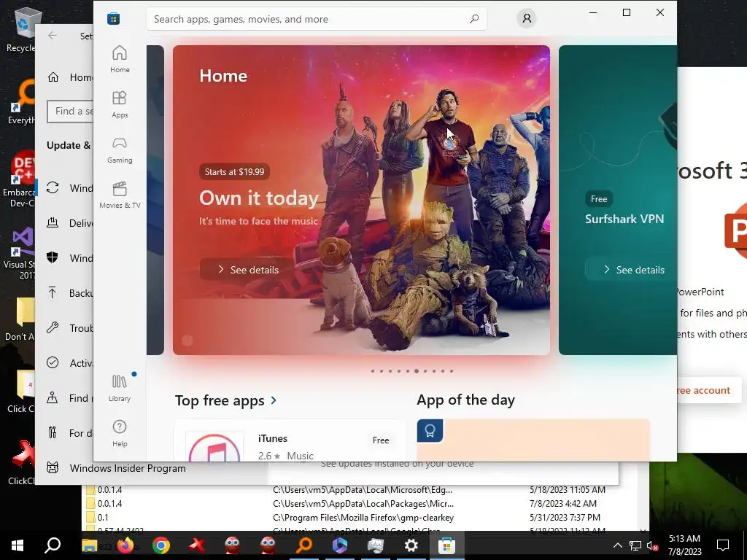Open the Don't A... desktop folder
The height and width of the screenshot is (560, 747).
coord(21,319)
